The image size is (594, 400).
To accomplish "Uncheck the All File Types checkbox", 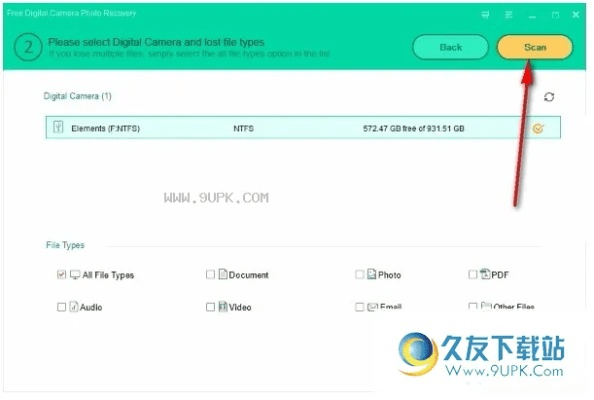I will pos(61,274).
